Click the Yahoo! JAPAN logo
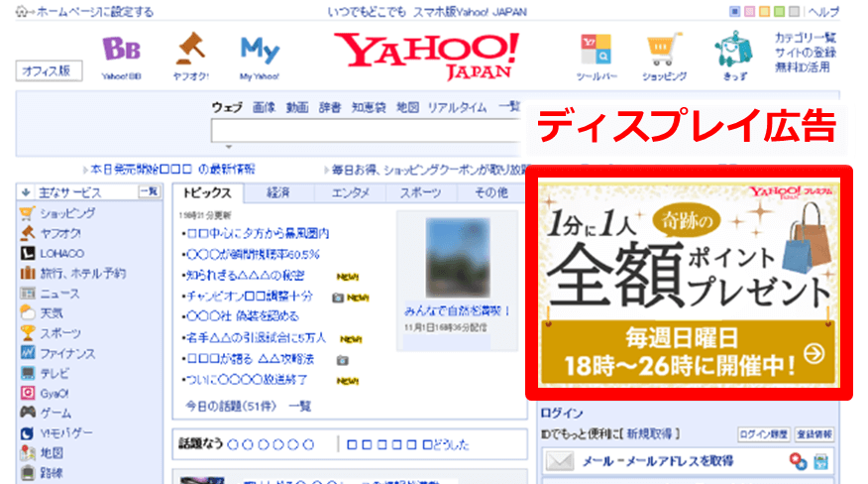The image size is (868, 484). point(427,56)
